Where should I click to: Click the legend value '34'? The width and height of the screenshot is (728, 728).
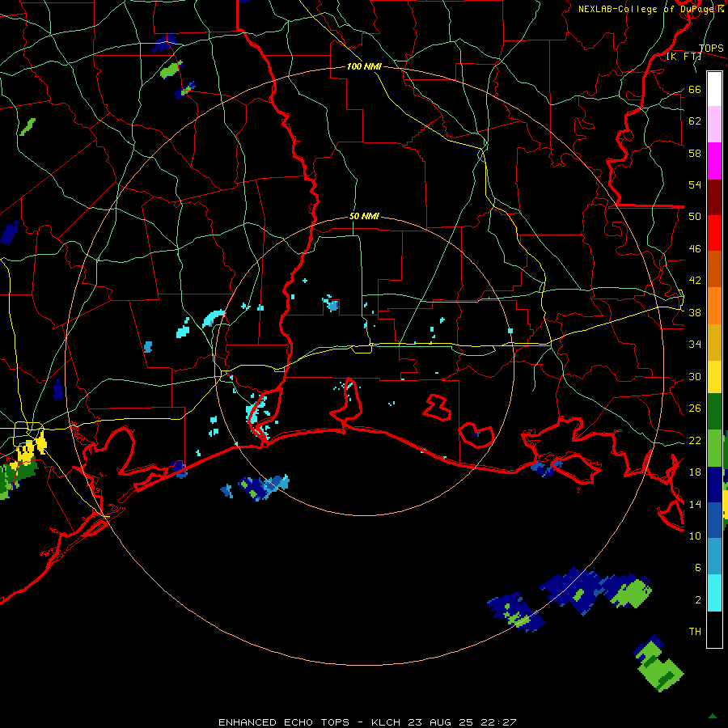(695, 345)
